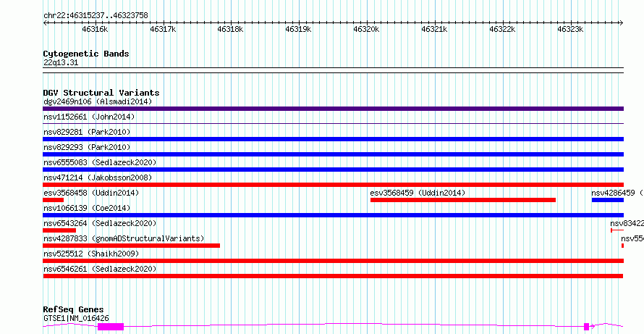
Task: Click the truncated nsv83422 variant label
Action: click(627, 223)
